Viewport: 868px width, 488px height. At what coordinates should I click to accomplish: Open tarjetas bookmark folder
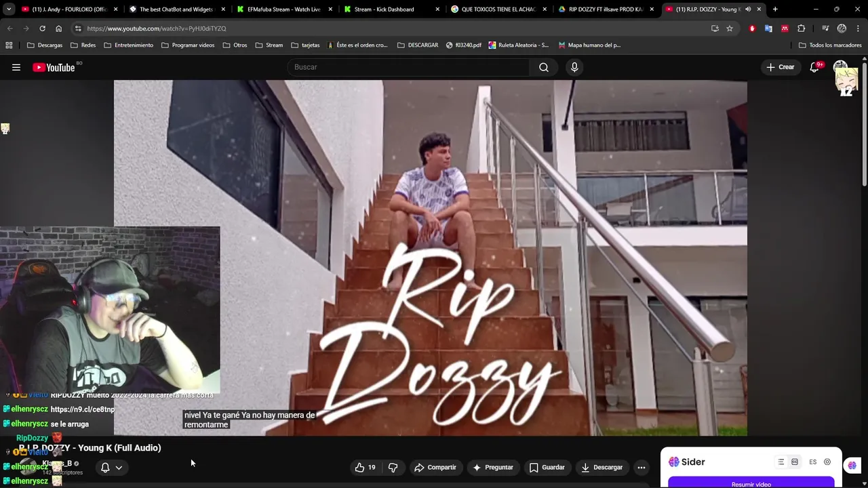[305, 45]
